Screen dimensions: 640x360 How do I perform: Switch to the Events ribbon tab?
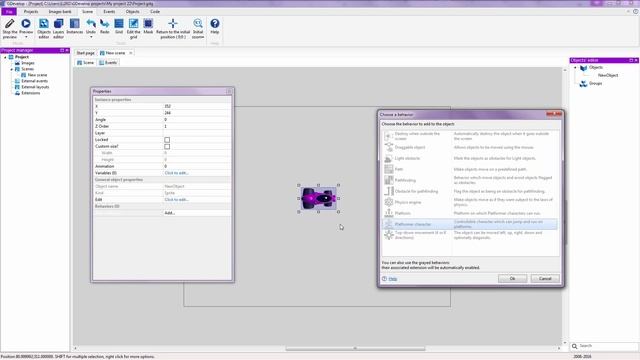click(109, 12)
